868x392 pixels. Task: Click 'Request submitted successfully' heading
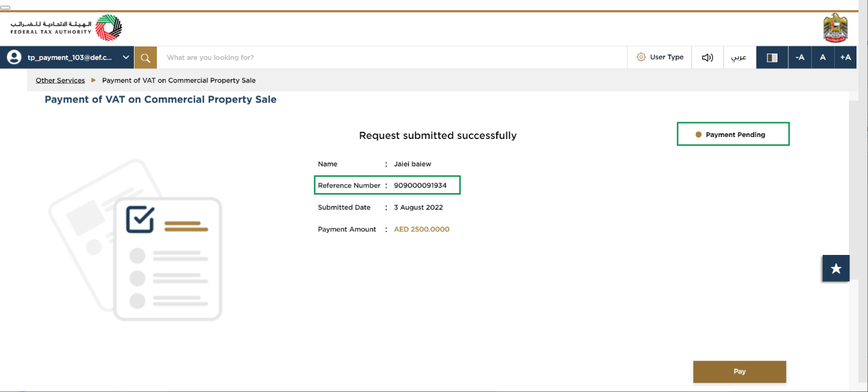pyautogui.click(x=438, y=135)
